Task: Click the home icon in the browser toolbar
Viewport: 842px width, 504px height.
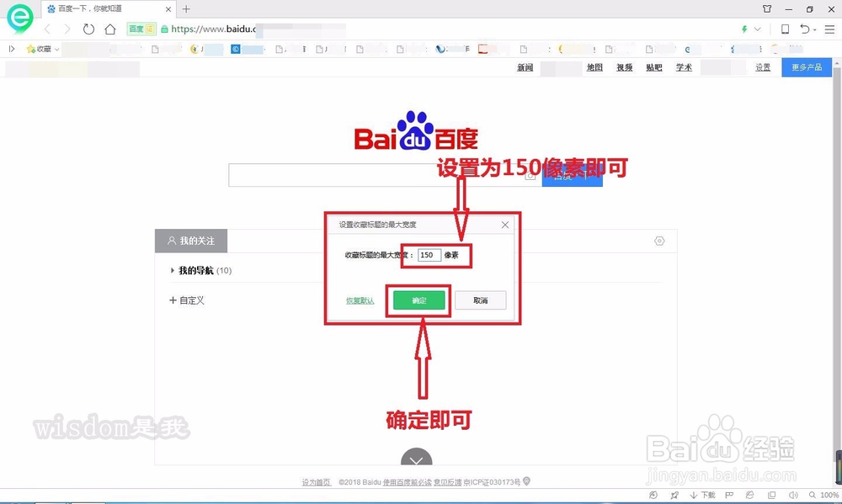Action: click(109, 28)
